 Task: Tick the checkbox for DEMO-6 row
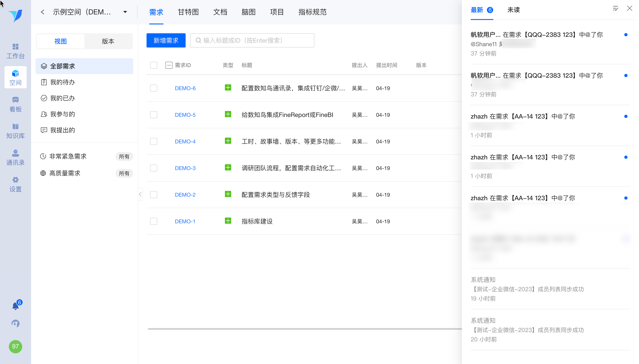(x=154, y=88)
